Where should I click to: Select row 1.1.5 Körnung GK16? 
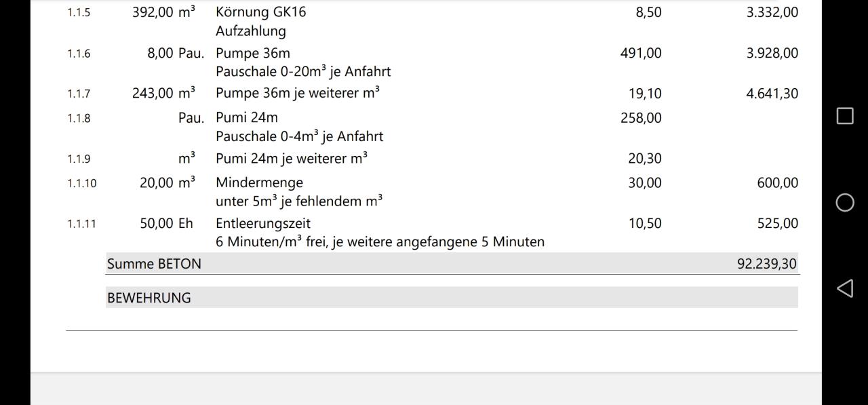coord(261,12)
